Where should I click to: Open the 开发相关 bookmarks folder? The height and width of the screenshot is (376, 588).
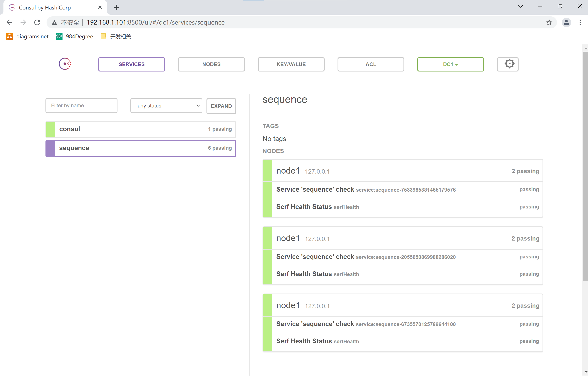pos(116,36)
